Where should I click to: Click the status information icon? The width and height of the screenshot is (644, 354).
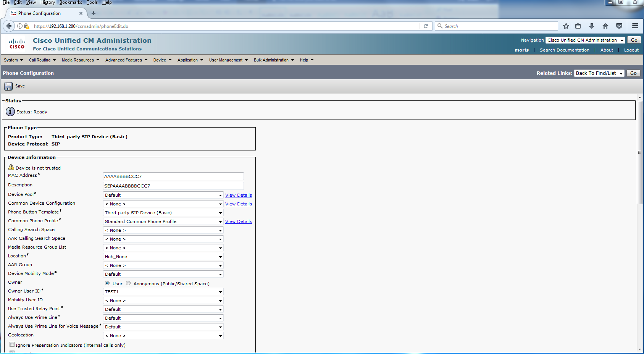10,112
